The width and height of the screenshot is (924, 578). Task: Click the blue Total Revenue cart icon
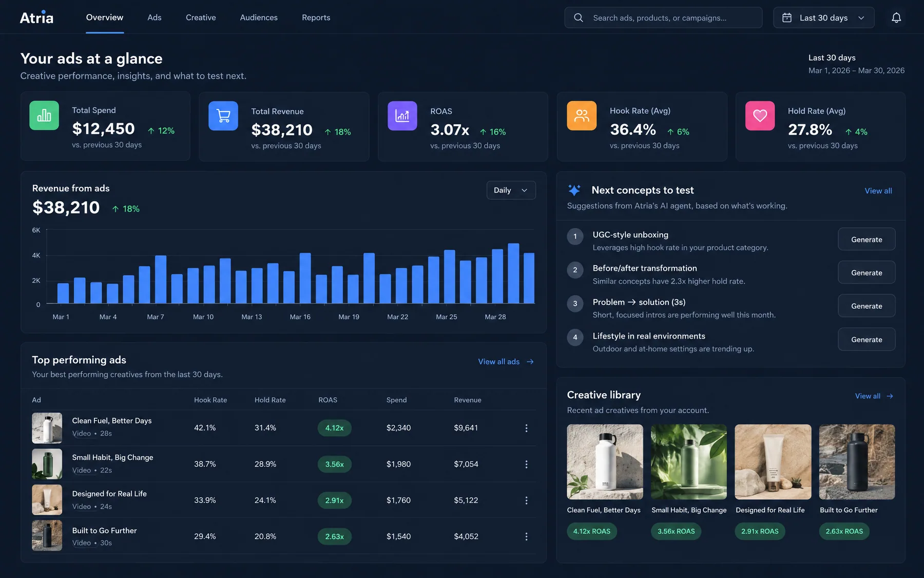[223, 116]
